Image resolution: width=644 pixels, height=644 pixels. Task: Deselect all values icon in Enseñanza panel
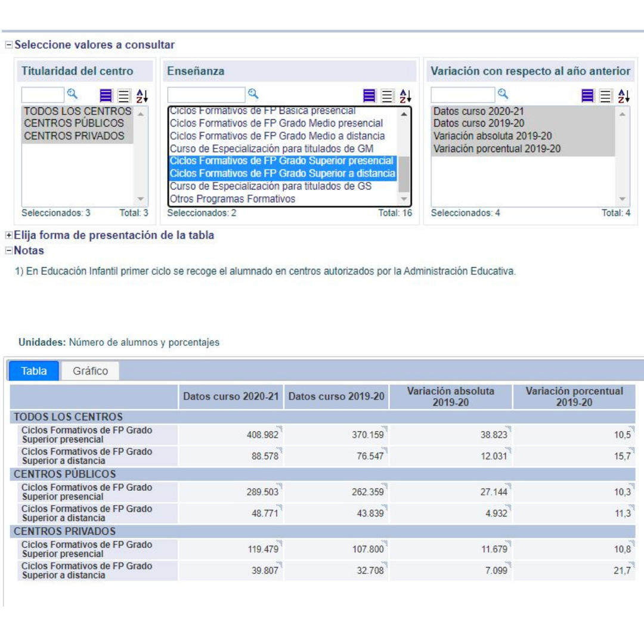click(387, 95)
